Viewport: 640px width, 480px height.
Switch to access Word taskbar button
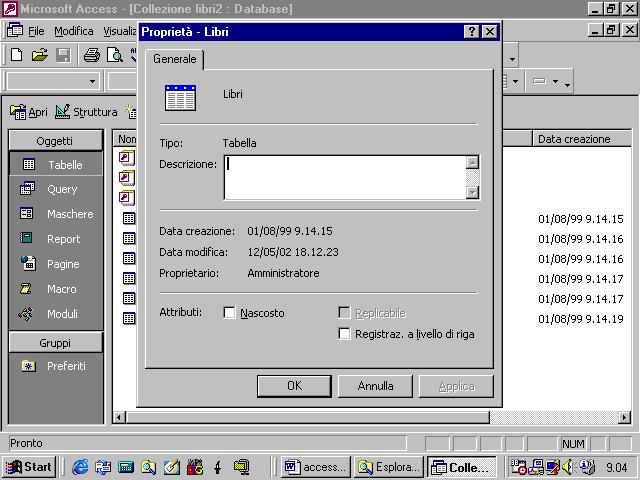pyautogui.click(x=316, y=467)
